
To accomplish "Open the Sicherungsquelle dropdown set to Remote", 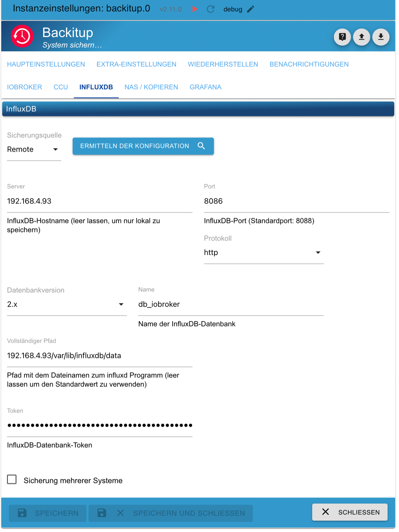I will pyautogui.click(x=34, y=150).
